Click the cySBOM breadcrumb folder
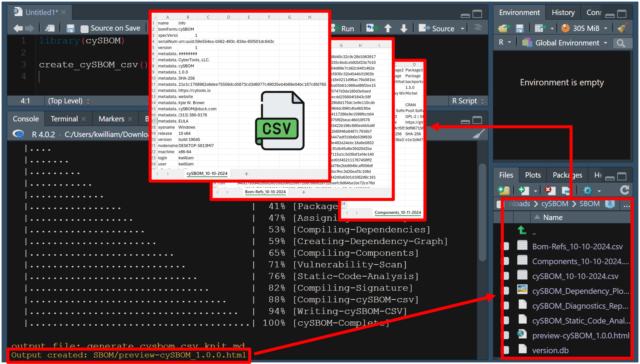The image size is (640, 364). [x=554, y=204]
